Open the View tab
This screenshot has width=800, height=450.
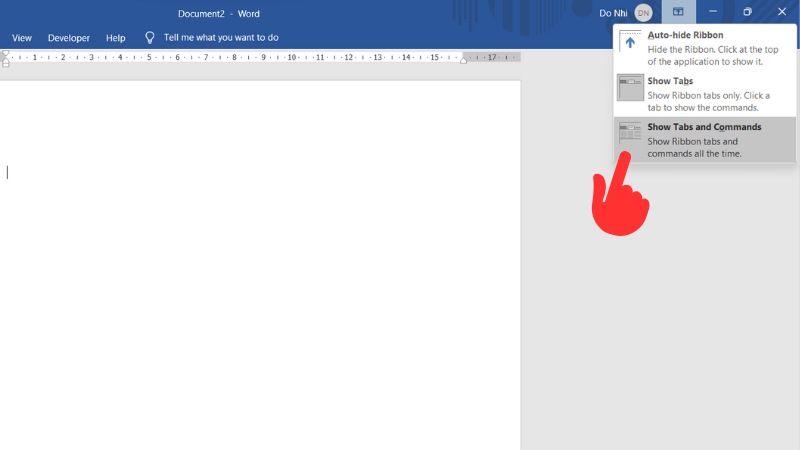pos(22,38)
